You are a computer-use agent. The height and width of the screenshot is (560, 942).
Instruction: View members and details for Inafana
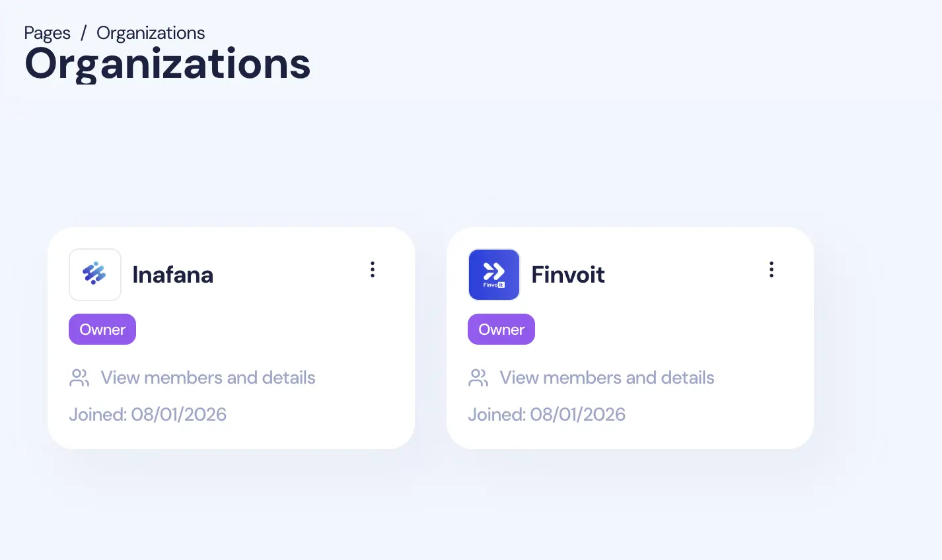coord(207,378)
